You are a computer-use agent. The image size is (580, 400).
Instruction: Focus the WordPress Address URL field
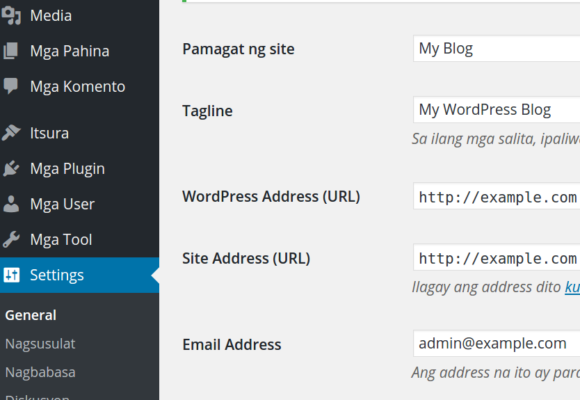point(496,196)
